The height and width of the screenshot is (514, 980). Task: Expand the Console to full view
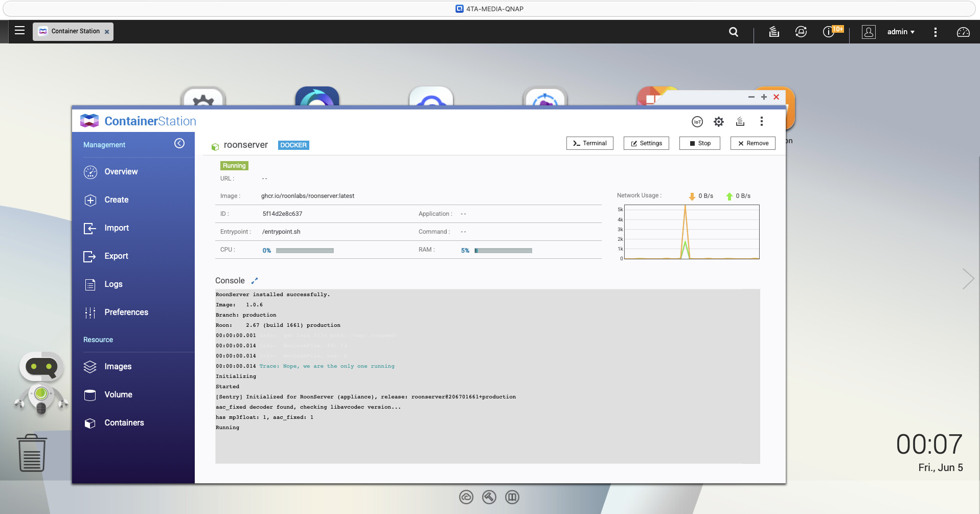click(255, 280)
